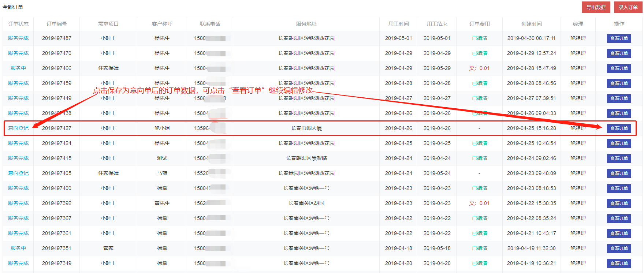Click creation time 2019-04-25 15:16:28
This screenshot has width=644, height=273.
[x=532, y=128]
